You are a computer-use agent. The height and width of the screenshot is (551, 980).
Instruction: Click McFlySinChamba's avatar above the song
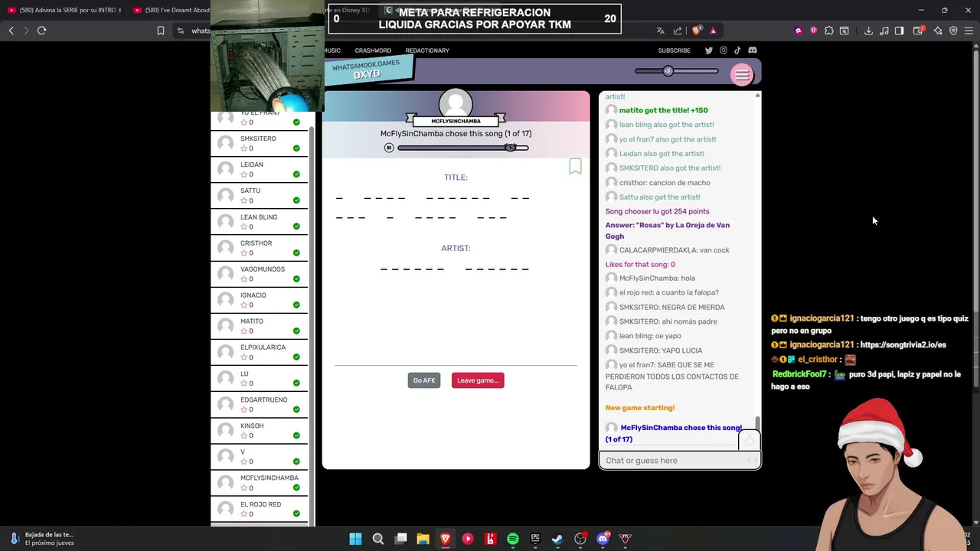tap(456, 103)
